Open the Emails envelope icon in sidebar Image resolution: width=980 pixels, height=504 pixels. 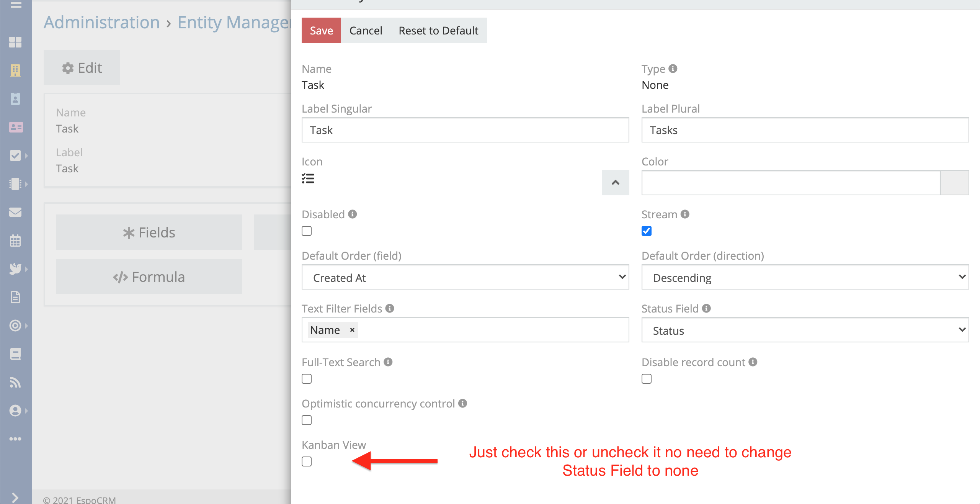point(15,212)
